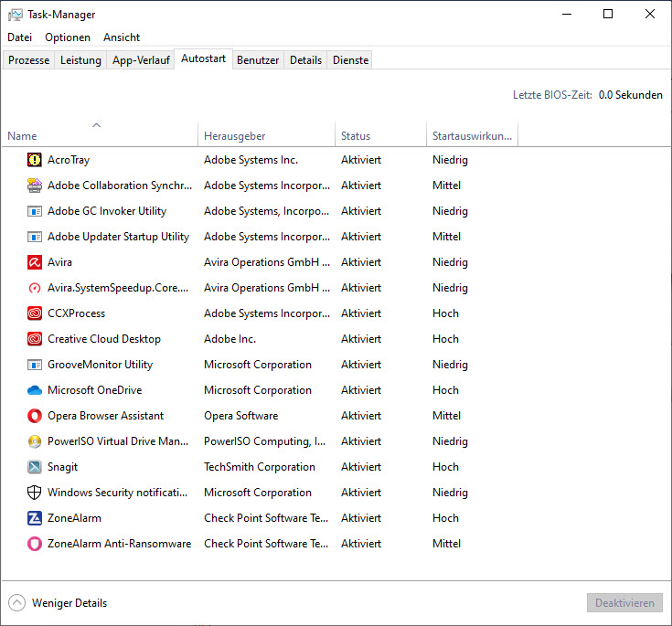The width and height of the screenshot is (672, 626).
Task: Select the Windows Security notification entry
Action: point(117,493)
